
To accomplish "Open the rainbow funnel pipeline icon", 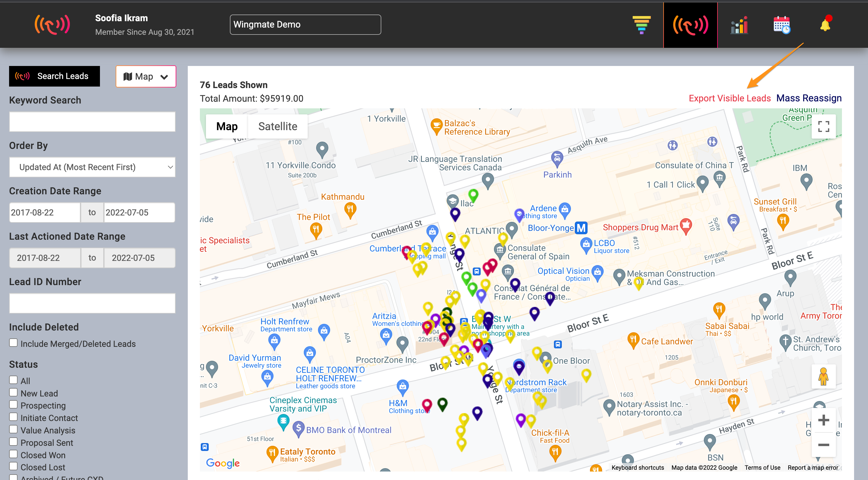I will (641, 25).
